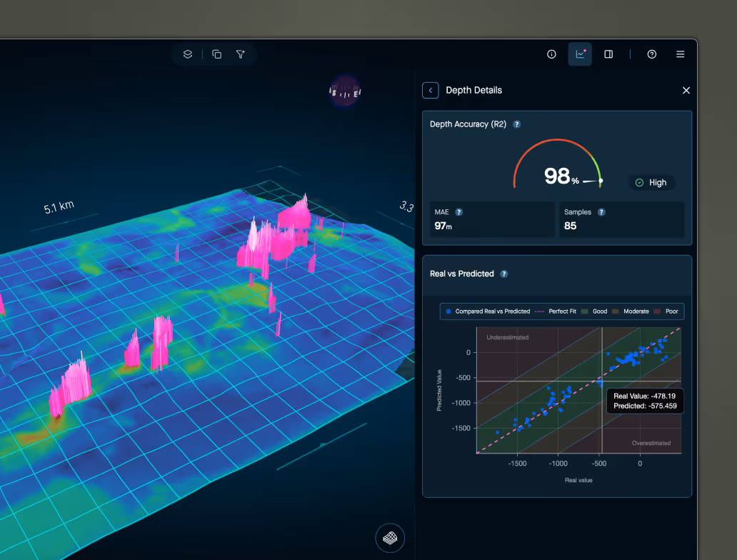Viewport: 737px width, 560px height.
Task: Click the 98% accuracy gauge
Action: 558,164
